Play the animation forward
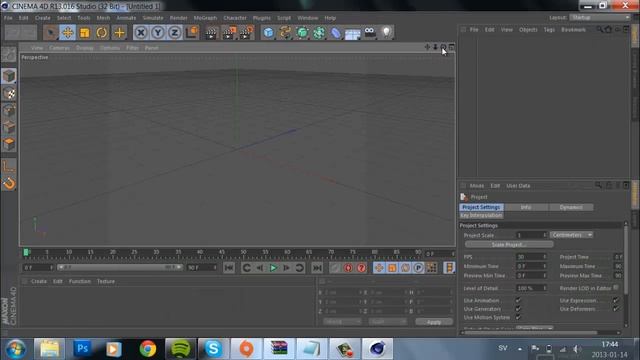Viewport: 640px width, 360px height. coord(273,268)
